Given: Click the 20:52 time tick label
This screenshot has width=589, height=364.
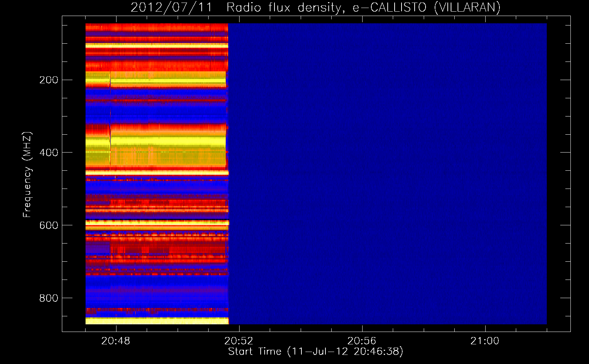Looking at the screenshot, I should click(x=239, y=341).
